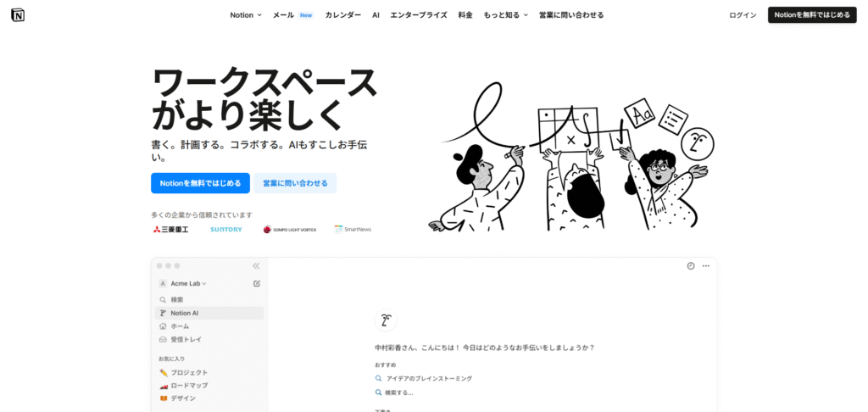Viewport: 868px width, 412px height.
Task: Click the hero illustration of three people
Action: (x=570, y=157)
